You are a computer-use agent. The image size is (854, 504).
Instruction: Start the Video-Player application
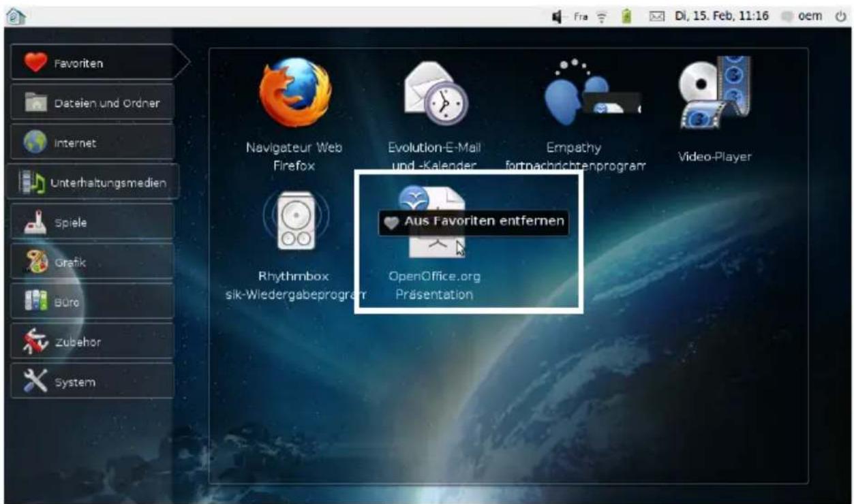[714, 94]
